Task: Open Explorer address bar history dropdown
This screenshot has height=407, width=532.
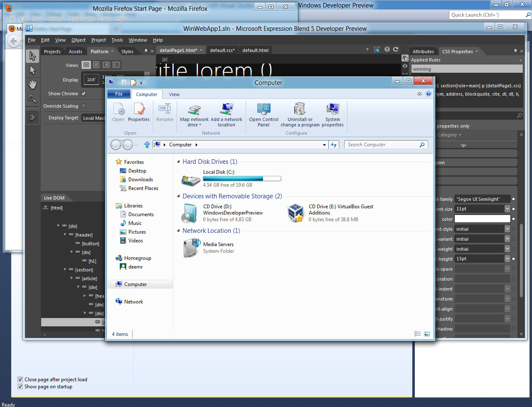Action: tap(324, 145)
